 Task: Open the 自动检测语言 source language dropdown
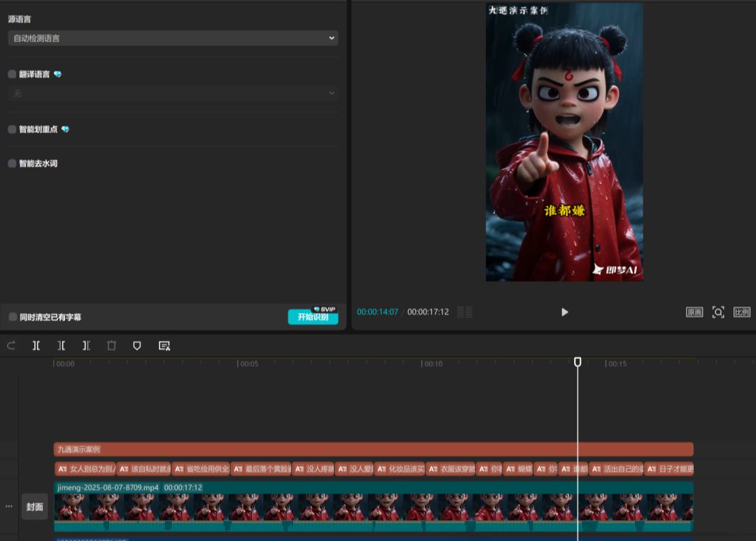(x=172, y=38)
